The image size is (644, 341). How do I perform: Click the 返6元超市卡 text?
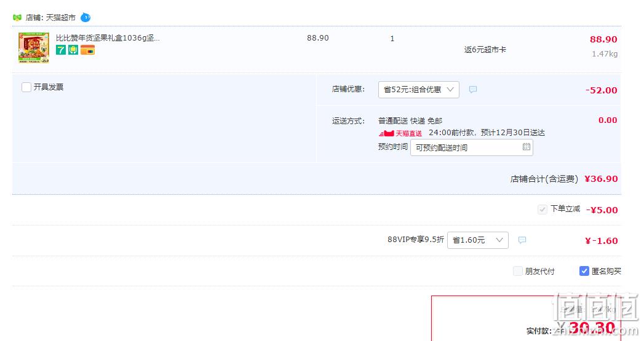[485, 50]
